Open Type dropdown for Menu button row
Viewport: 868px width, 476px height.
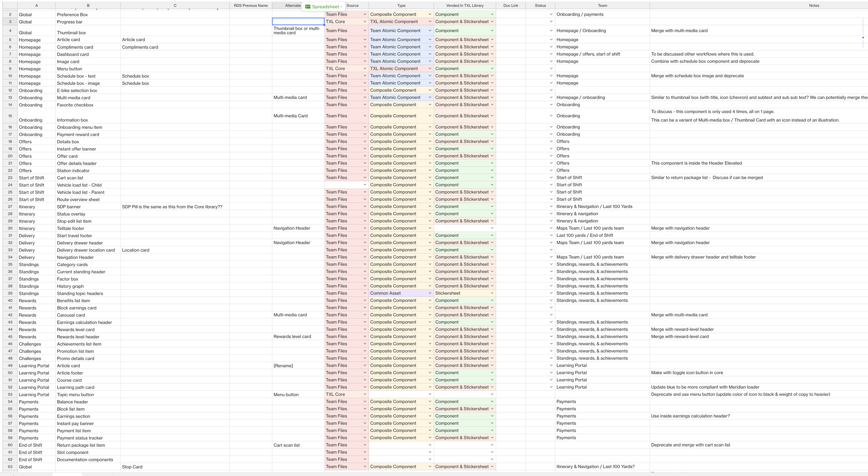point(430,68)
